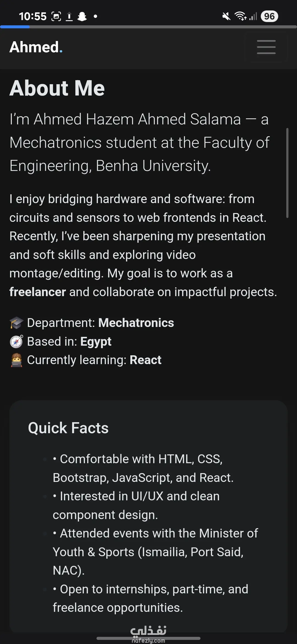Tap the muted sound status icon
This screenshot has height=644, width=297.
pyautogui.click(x=226, y=17)
